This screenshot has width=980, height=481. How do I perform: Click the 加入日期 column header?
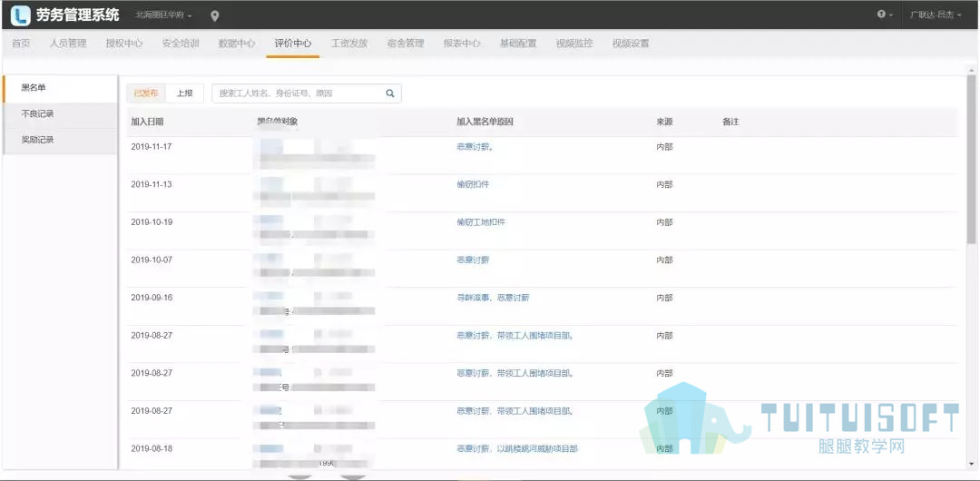(x=148, y=122)
